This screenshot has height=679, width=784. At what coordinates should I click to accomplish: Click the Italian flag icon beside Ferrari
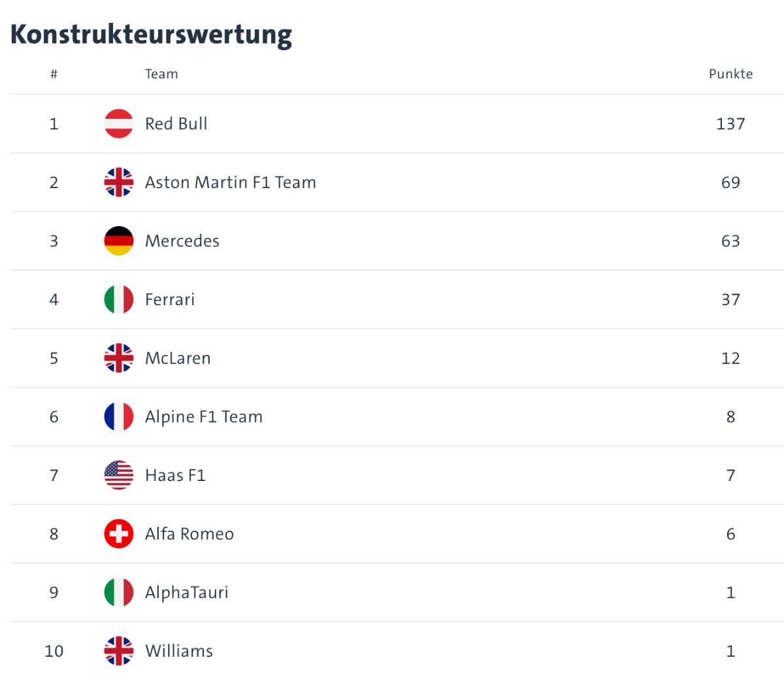point(119,299)
